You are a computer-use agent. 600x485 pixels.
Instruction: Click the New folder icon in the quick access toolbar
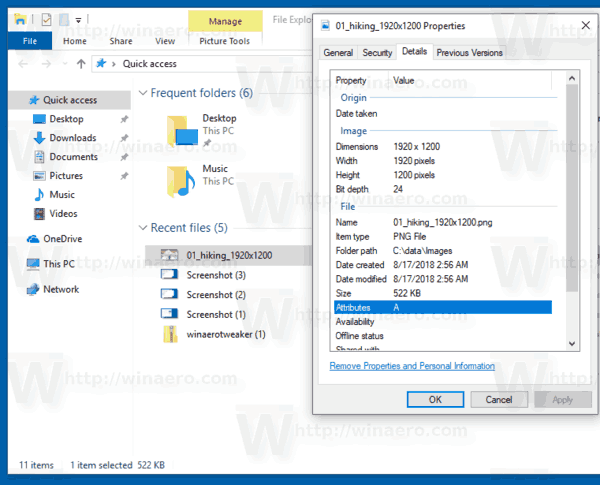(x=64, y=19)
